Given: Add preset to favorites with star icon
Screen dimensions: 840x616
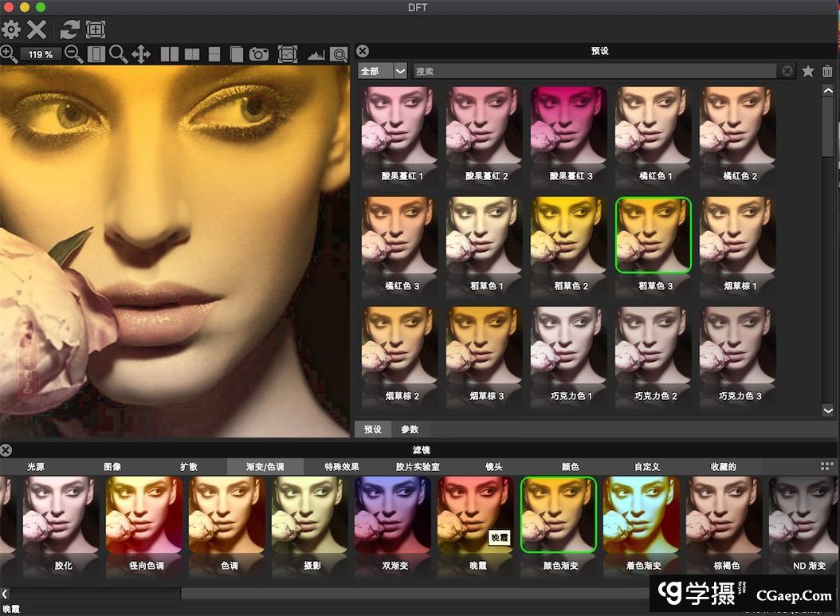Looking at the screenshot, I should [x=808, y=71].
